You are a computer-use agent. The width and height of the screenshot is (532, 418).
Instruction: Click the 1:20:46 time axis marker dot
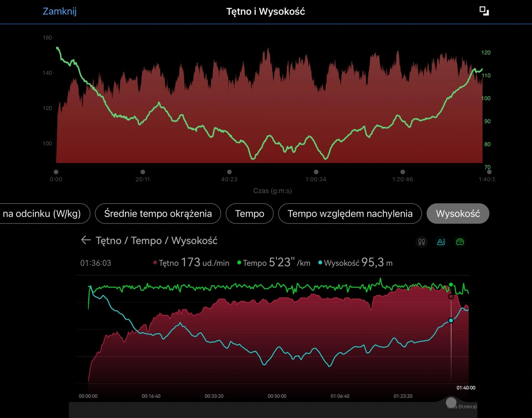pos(403,172)
